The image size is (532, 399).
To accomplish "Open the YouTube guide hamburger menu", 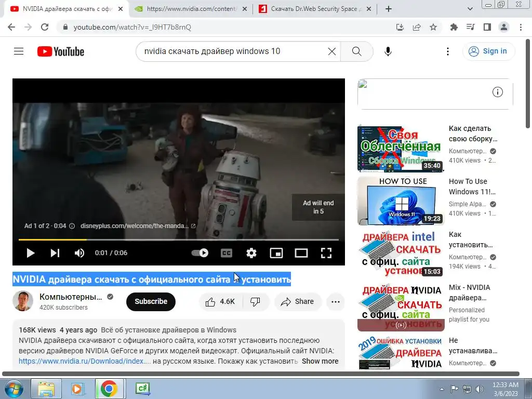I will click(19, 51).
